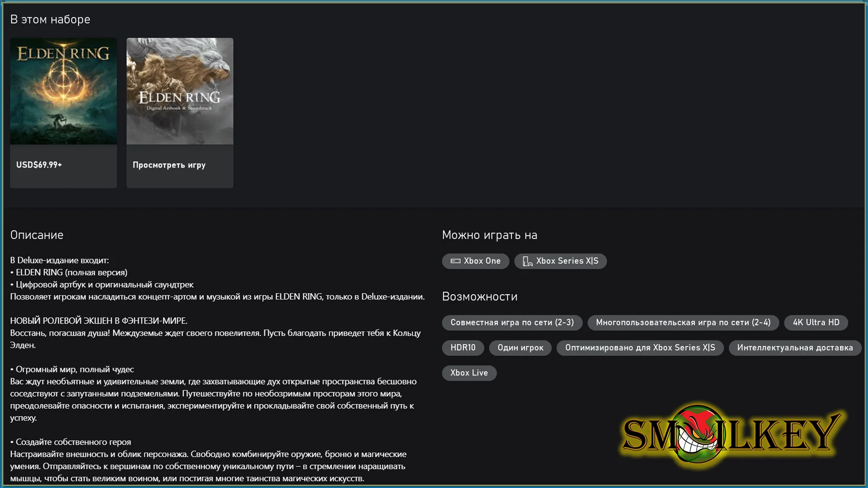This screenshot has height=488, width=868.
Task: Click the HDR10 capability tag
Action: coord(463,348)
